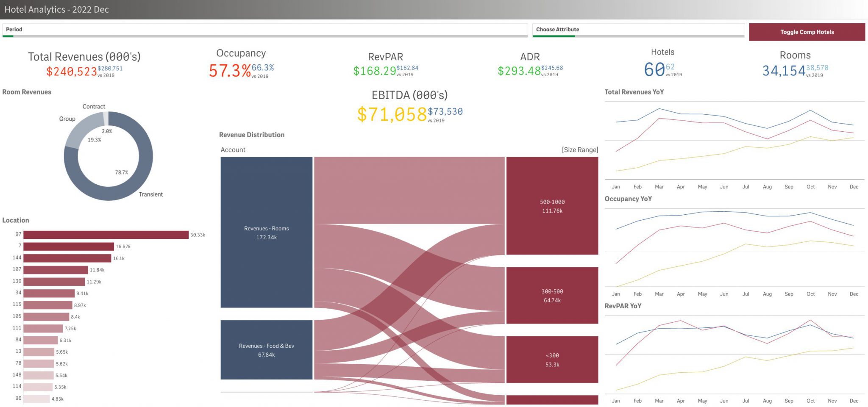The image size is (868, 407).
Task: Click the 16.62k bar for location 7
Action: [68, 246]
